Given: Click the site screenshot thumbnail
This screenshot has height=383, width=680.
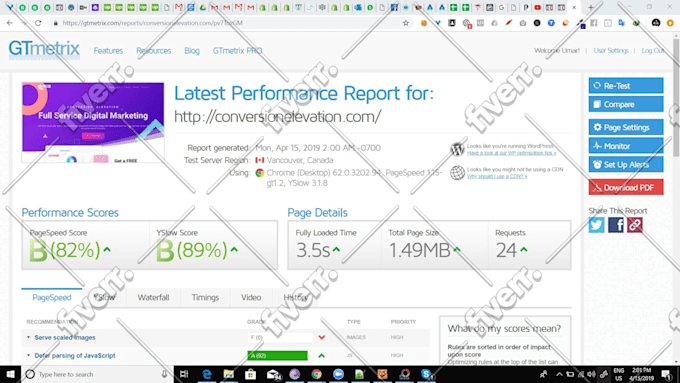Looking at the screenshot, I should [x=93, y=123].
